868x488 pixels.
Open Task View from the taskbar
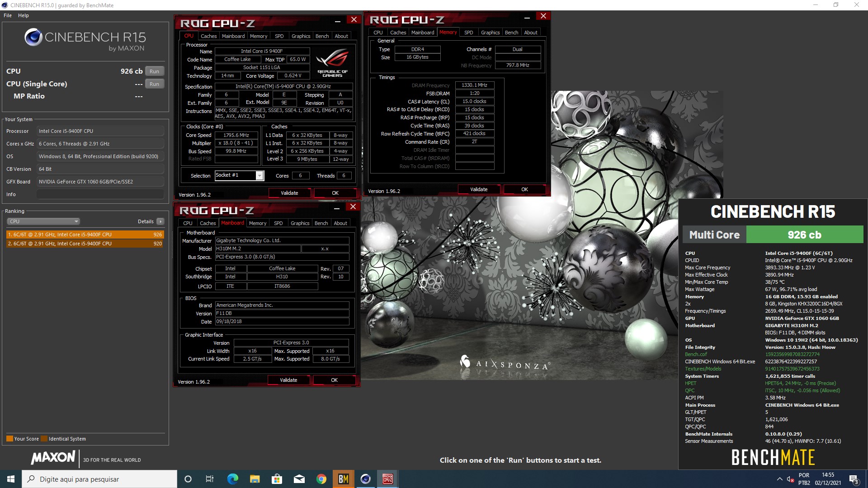tap(210, 479)
